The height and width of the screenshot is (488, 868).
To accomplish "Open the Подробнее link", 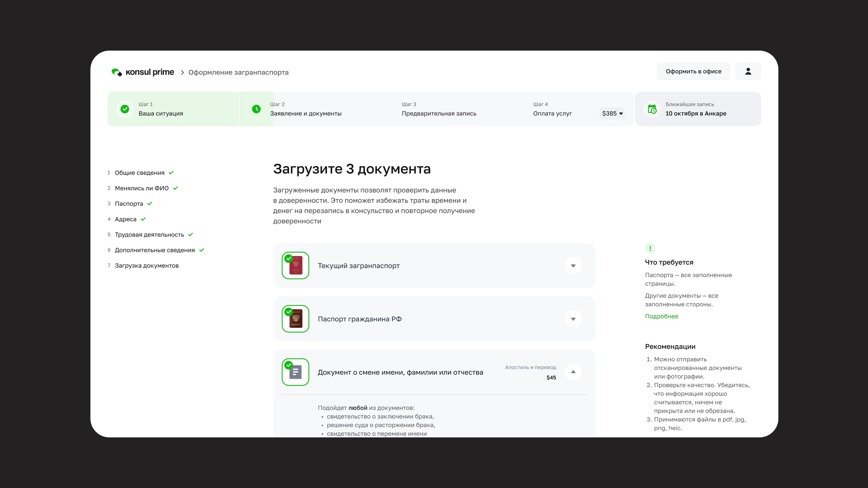I will pos(661,316).
